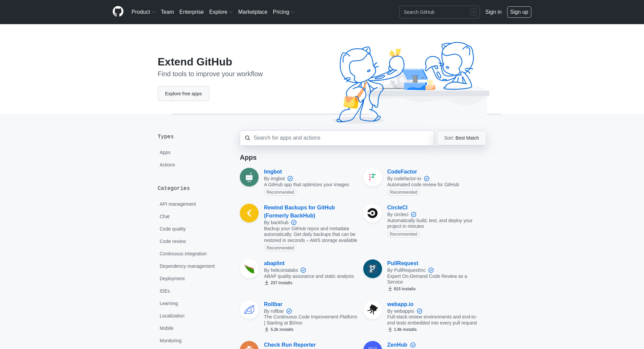Click the verified badge next to PullRequestInc

[x=431, y=270]
